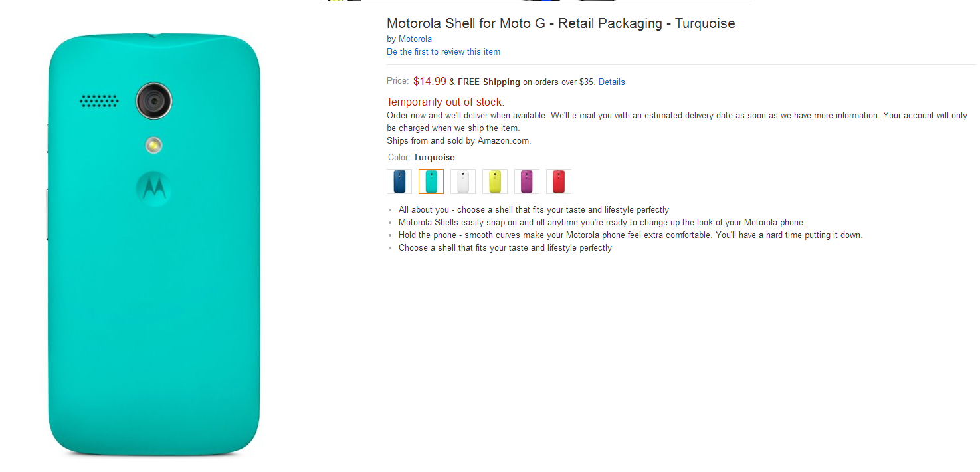Choose the turquoise shell color swatch

(431, 181)
